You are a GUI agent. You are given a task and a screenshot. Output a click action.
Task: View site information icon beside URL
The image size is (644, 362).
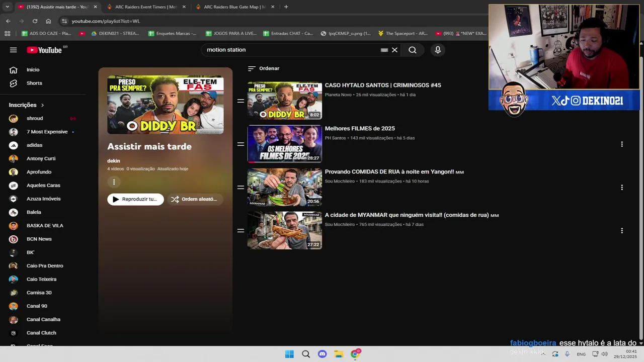[x=63, y=21]
